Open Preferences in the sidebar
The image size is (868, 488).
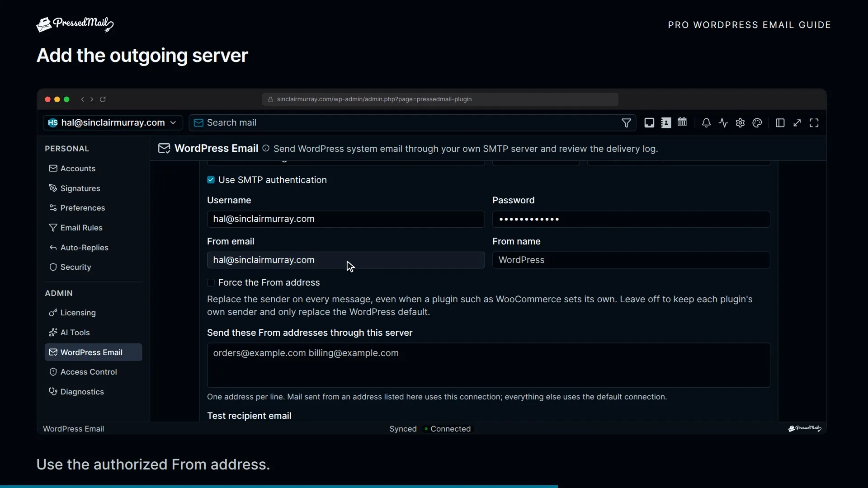tap(94, 208)
